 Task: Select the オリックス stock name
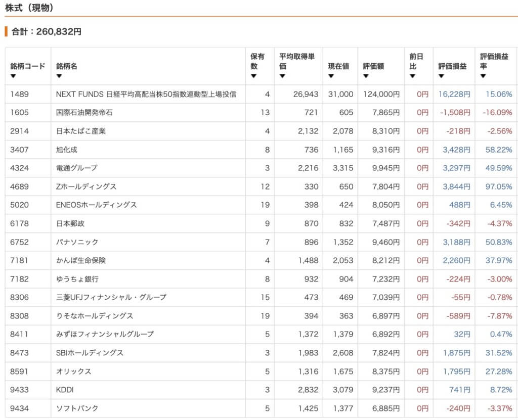[73, 371]
